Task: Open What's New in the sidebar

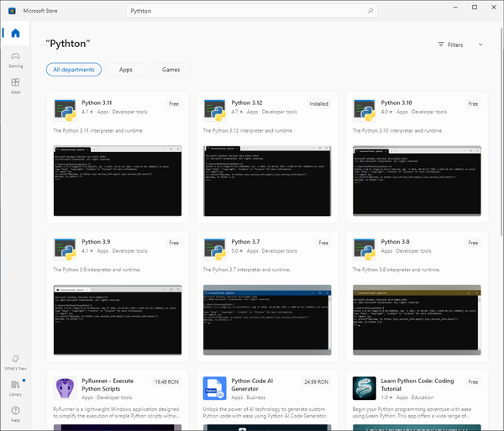Action: pyautogui.click(x=15, y=363)
